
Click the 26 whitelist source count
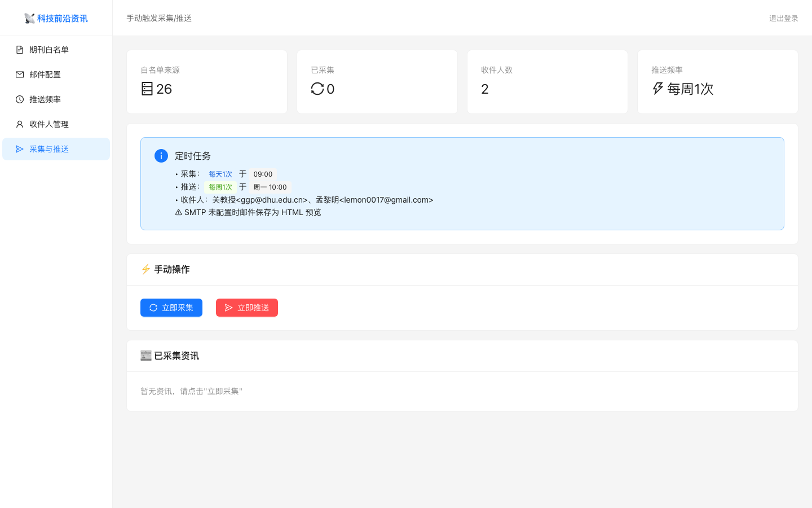click(x=164, y=89)
